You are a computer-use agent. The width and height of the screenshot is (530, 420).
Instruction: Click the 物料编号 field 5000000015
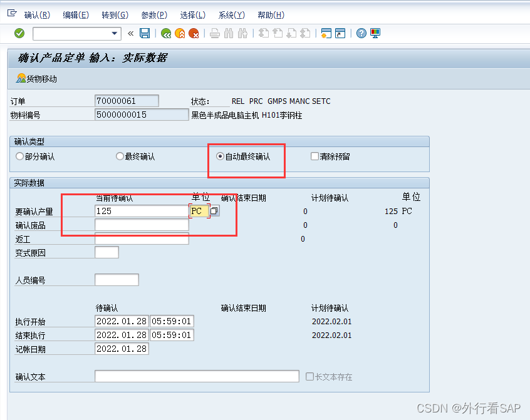[x=142, y=115]
